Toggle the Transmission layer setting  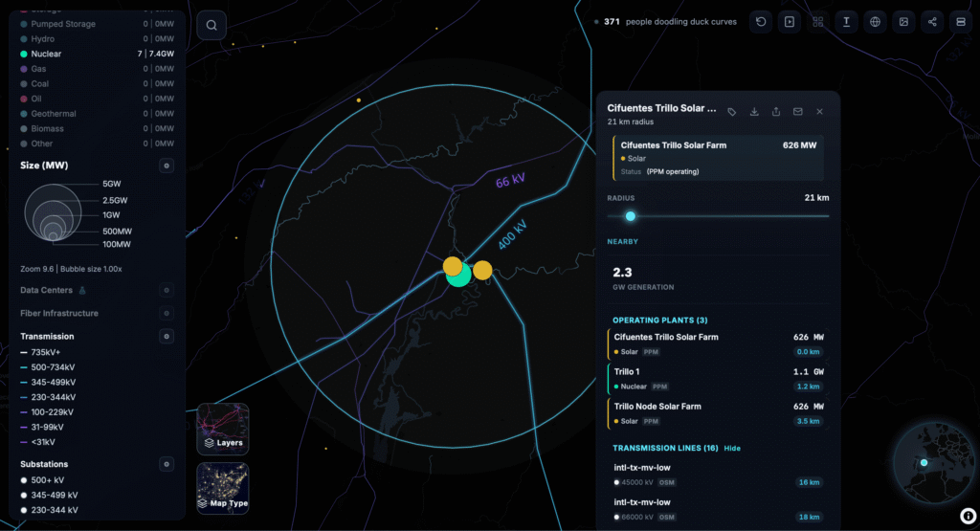point(167,336)
